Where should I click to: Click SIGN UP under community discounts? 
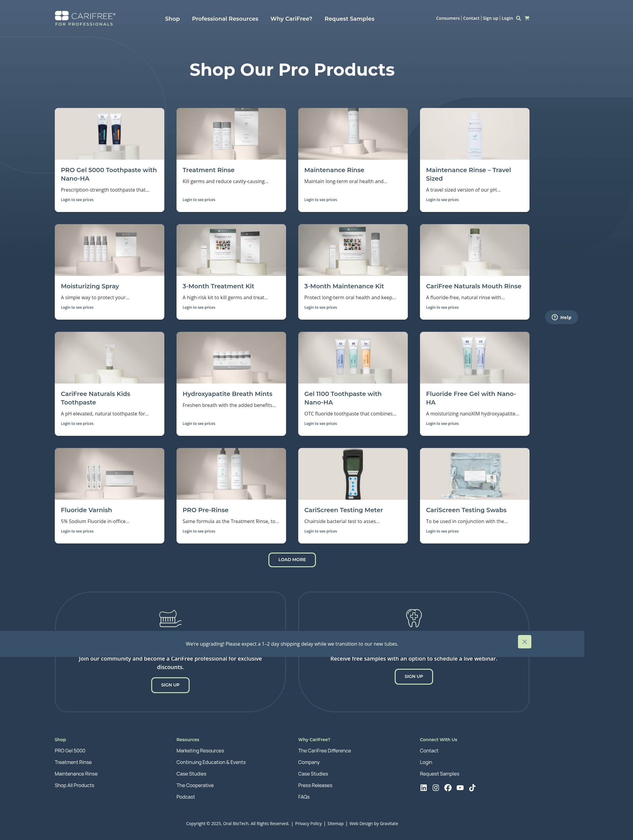[x=170, y=685]
